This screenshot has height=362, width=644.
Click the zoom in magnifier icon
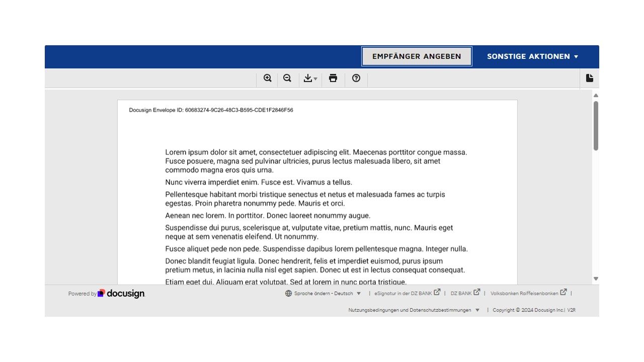point(268,78)
